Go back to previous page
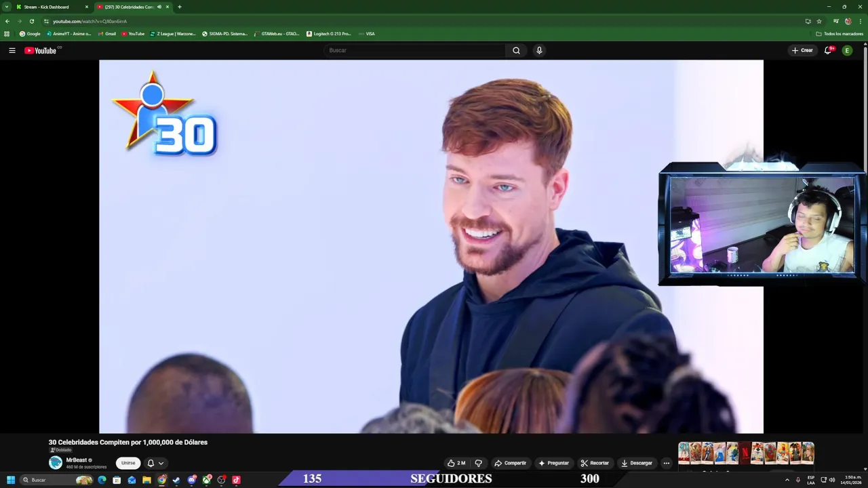Viewport: 868px width, 488px height. pyautogui.click(x=7, y=21)
